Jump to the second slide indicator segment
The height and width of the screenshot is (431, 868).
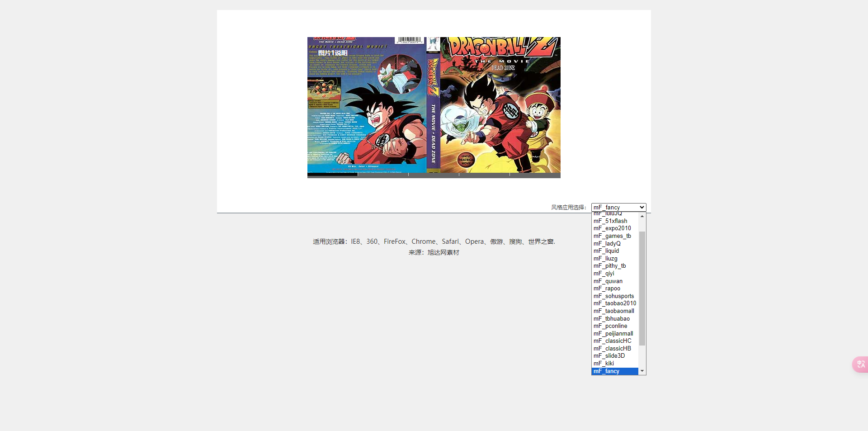click(x=383, y=175)
